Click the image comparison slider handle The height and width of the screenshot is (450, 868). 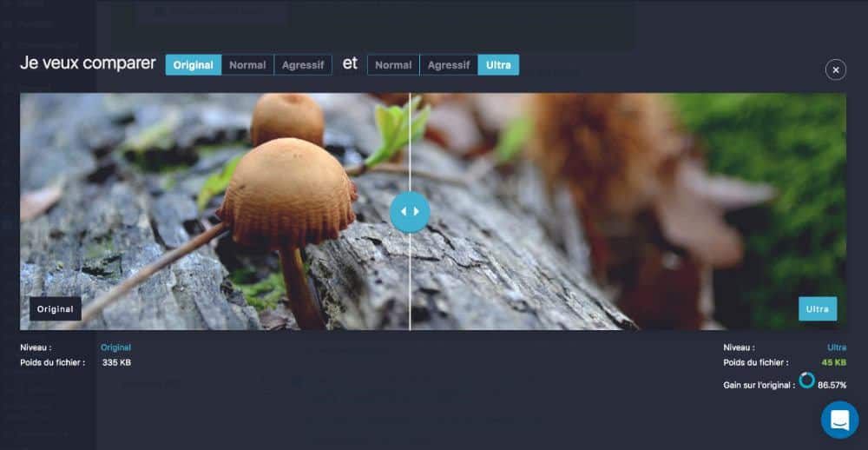[x=410, y=212]
